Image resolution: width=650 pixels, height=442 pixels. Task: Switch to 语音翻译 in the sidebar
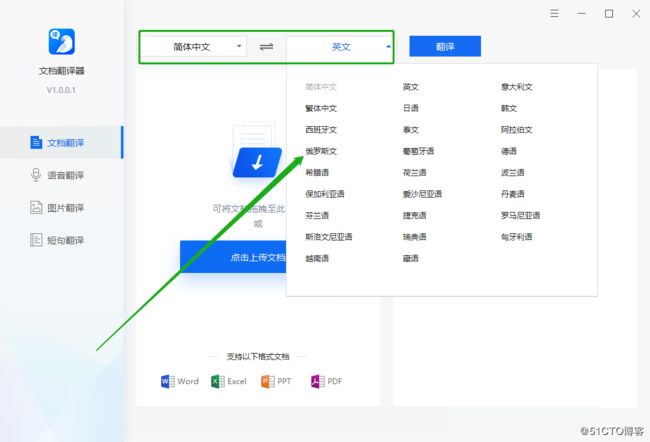click(61, 175)
